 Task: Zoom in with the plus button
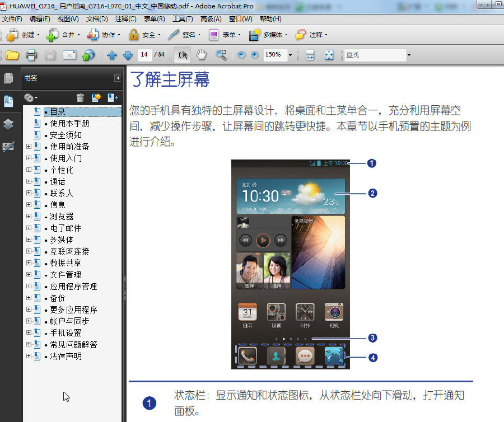coord(255,55)
